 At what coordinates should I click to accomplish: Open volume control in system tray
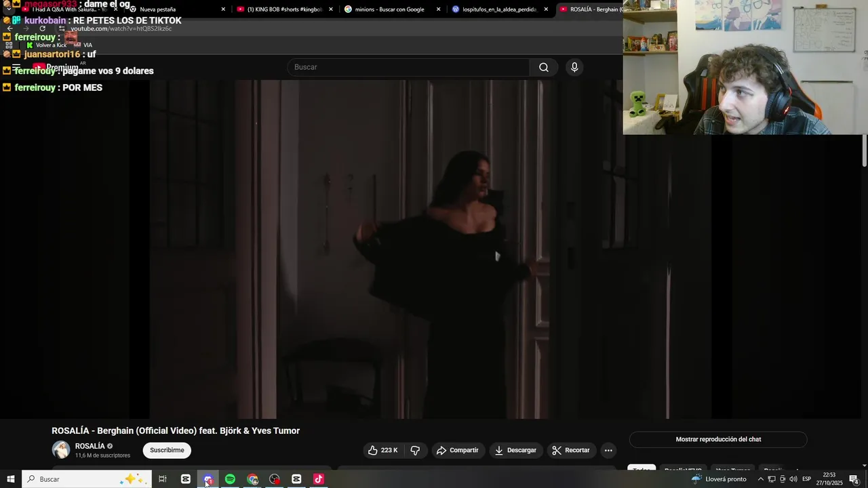point(793,479)
